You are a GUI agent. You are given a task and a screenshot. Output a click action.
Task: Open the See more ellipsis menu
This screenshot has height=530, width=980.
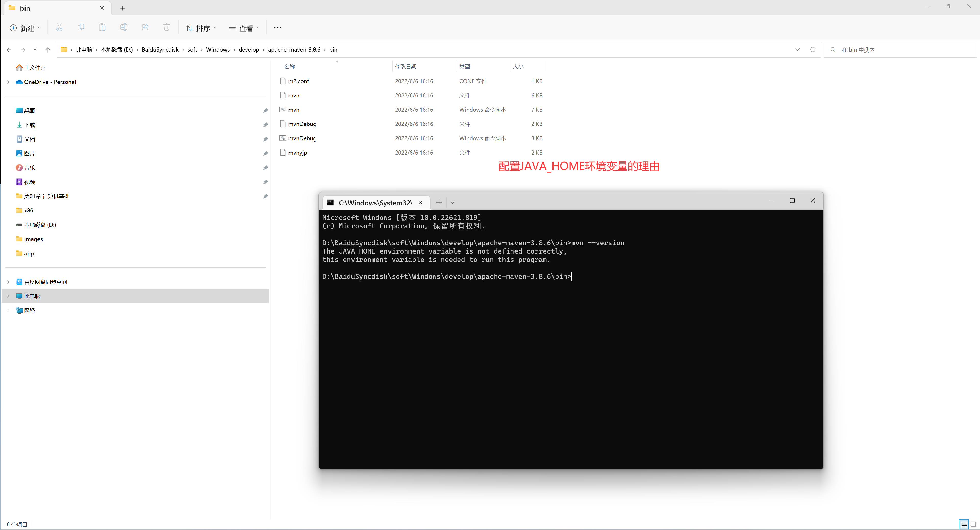point(278,27)
